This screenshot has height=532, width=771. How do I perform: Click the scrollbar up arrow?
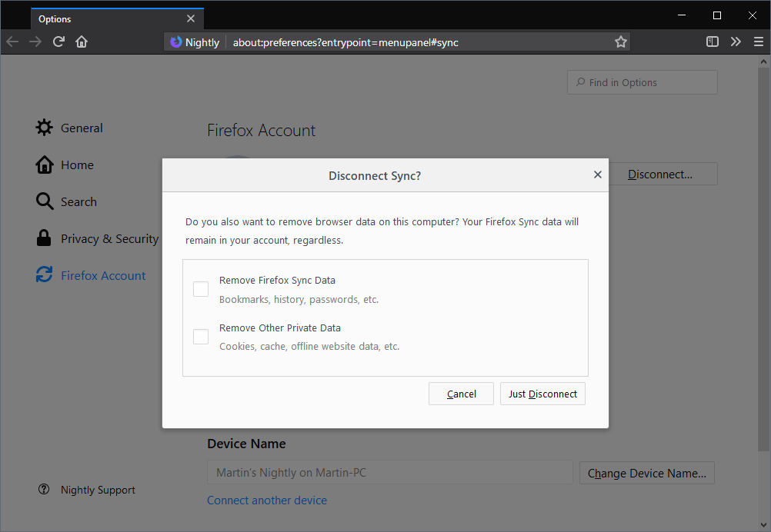tap(763, 62)
